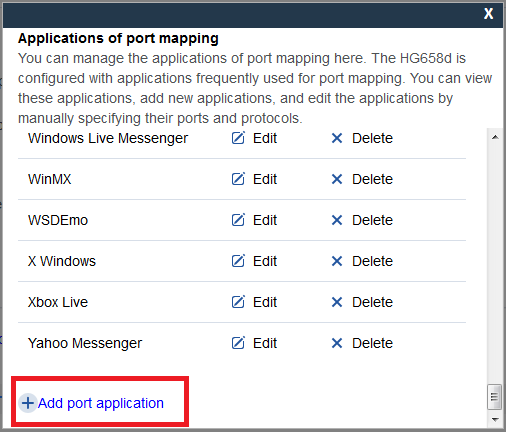Open Edit link for Xbox Live
Viewport: 506px width, 432px height.
point(265,302)
